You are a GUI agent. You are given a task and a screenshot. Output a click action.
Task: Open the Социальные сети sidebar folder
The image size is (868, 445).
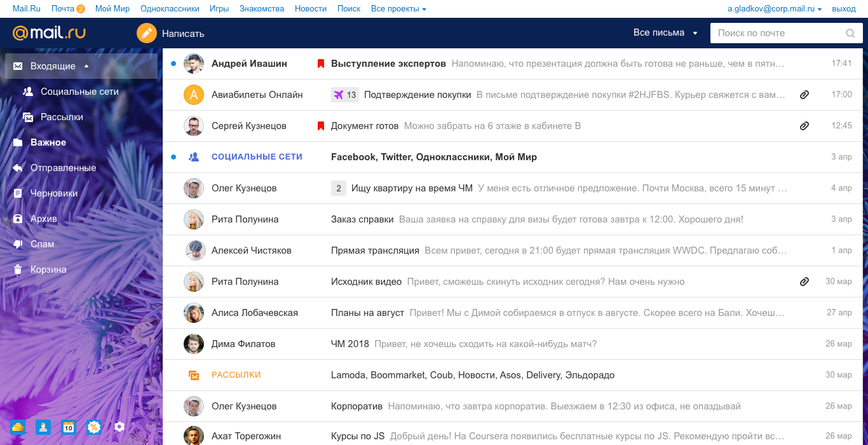click(x=79, y=92)
